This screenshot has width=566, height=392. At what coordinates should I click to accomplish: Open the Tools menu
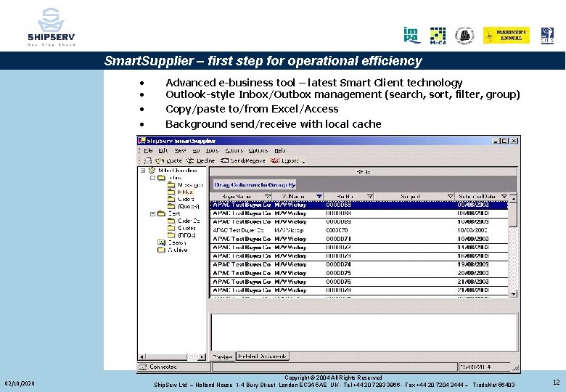212,150
